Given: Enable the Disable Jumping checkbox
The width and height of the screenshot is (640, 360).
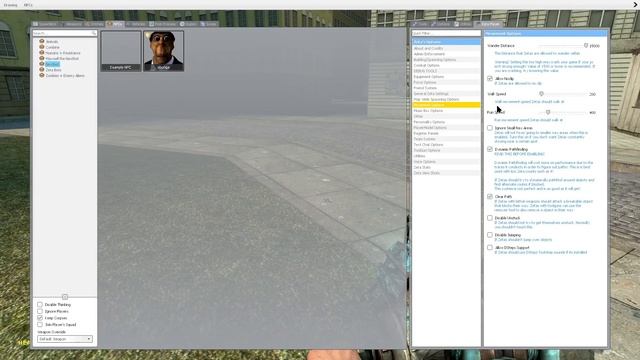Looking at the screenshot, I should point(490,235).
